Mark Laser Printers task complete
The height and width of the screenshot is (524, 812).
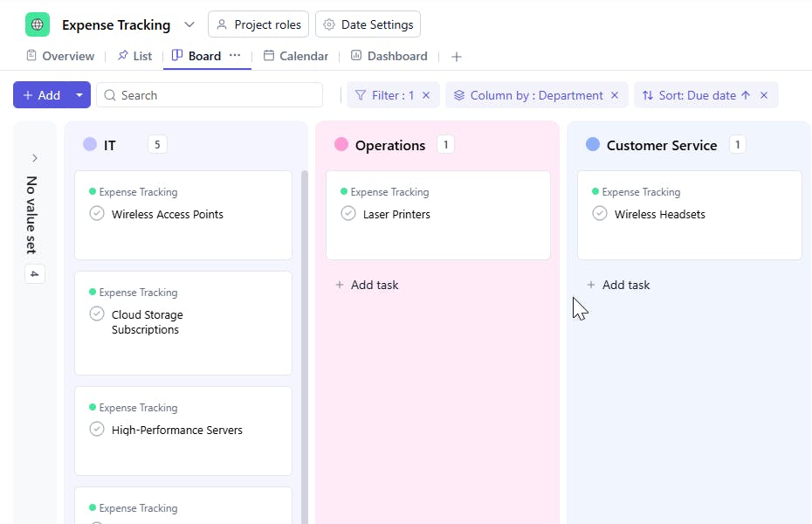pos(348,214)
